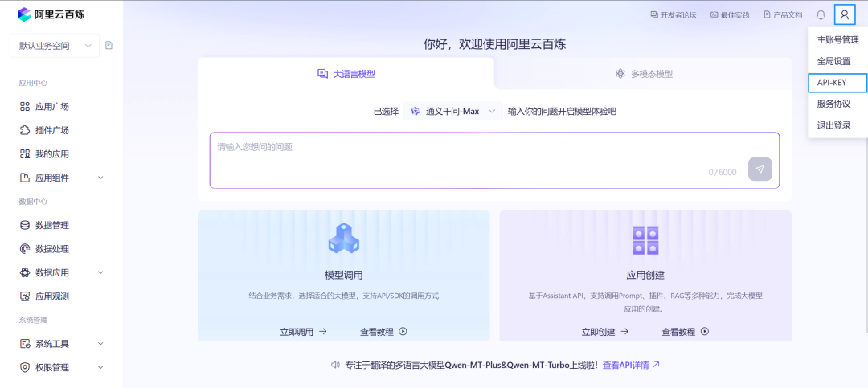The height and width of the screenshot is (388, 868).
Task: Open the 通义千问-Max model selector dropdown
Action: 452,111
